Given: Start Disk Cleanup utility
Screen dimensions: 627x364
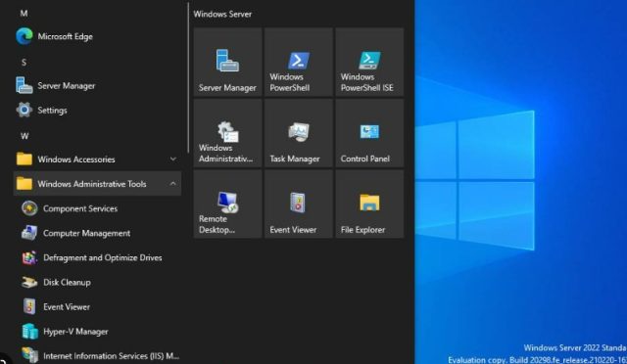Looking at the screenshot, I should [97, 283].
